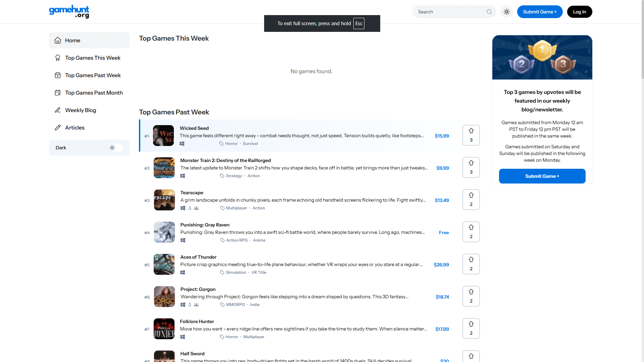This screenshot has height=362, width=644.
Task: Click the Log In button
Action: 579,11
